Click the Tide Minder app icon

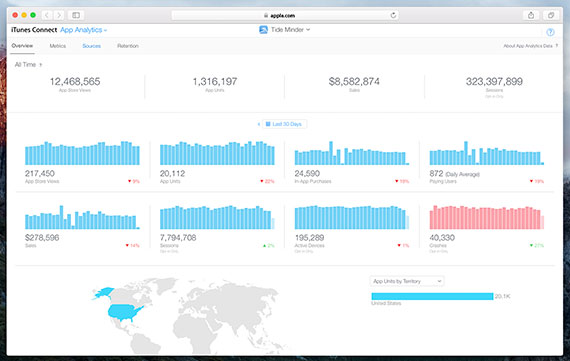(x=263, y=30)
